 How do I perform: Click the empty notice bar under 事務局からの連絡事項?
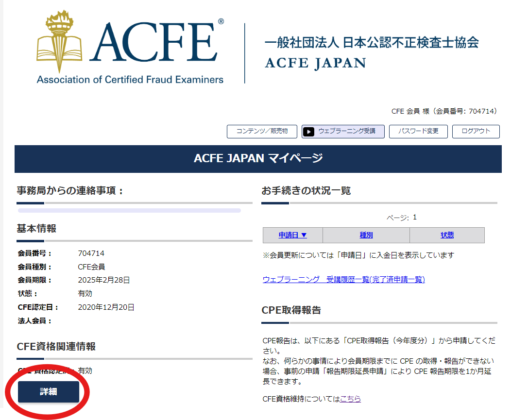pyautogui.click(x=129, y=211)
